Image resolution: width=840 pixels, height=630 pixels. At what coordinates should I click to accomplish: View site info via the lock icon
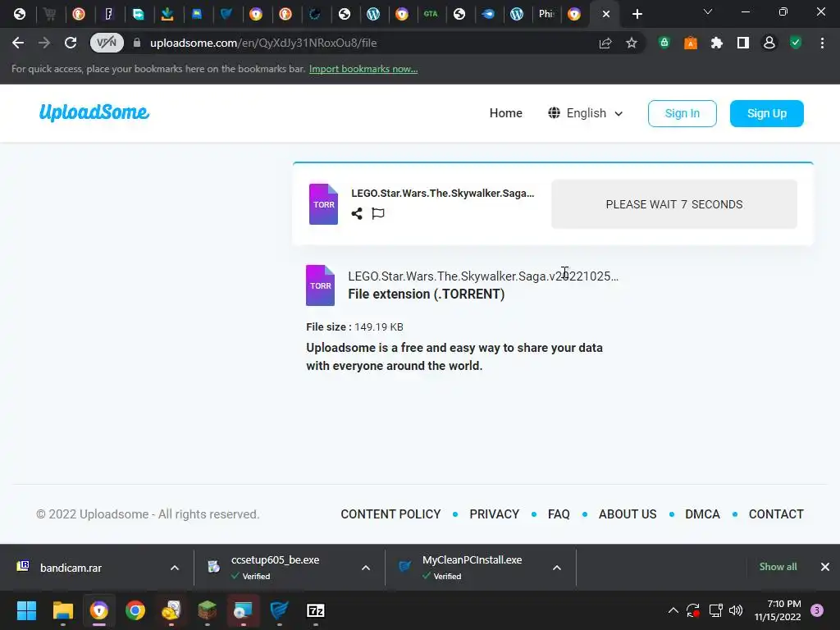pyautogui.click(x=137, y=43)
